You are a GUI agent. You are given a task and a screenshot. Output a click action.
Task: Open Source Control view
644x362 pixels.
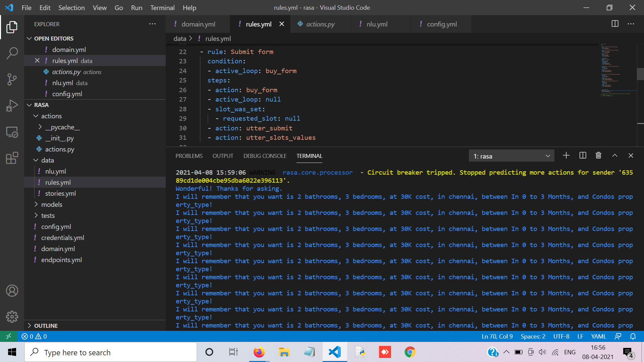12,79
